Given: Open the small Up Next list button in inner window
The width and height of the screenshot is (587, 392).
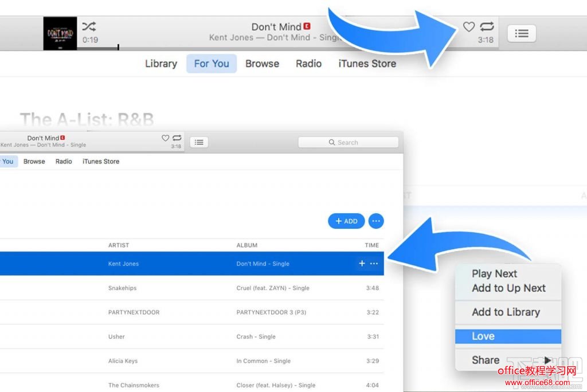Looking at the screenshot, I should click(x=199, y=142).
